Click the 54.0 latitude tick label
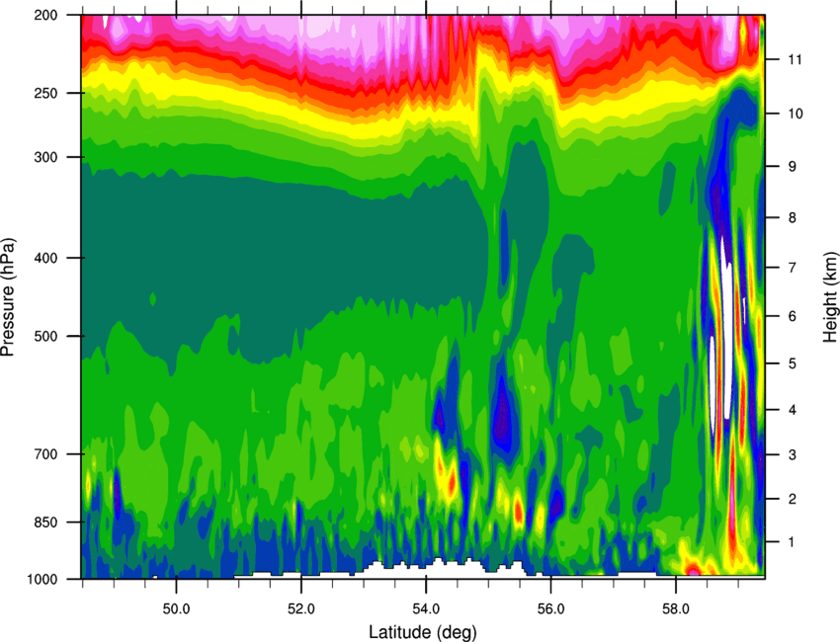 click(x=427, y=609)
